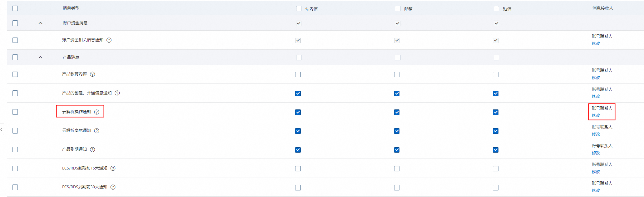Click help icon next to ECS/RDS到期前30天通知
This screenshot has width=644, height=197.
pyautogui.click(x=113, y=187)
